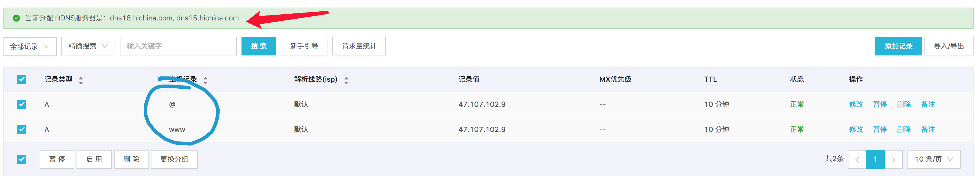The height and width of the screenshot is (185, 980).
Task: Click the 添加记录 add record button
Action: [898, 46]
